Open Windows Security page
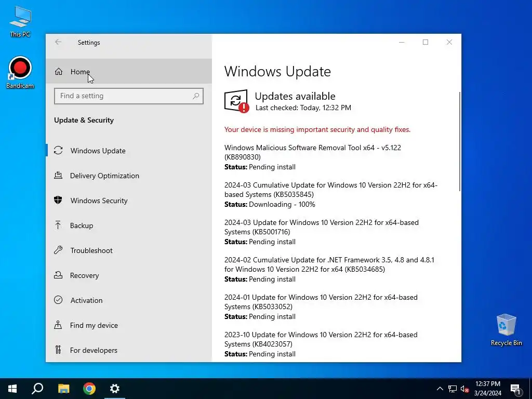 pyautogui.click(x=129, y=201)
